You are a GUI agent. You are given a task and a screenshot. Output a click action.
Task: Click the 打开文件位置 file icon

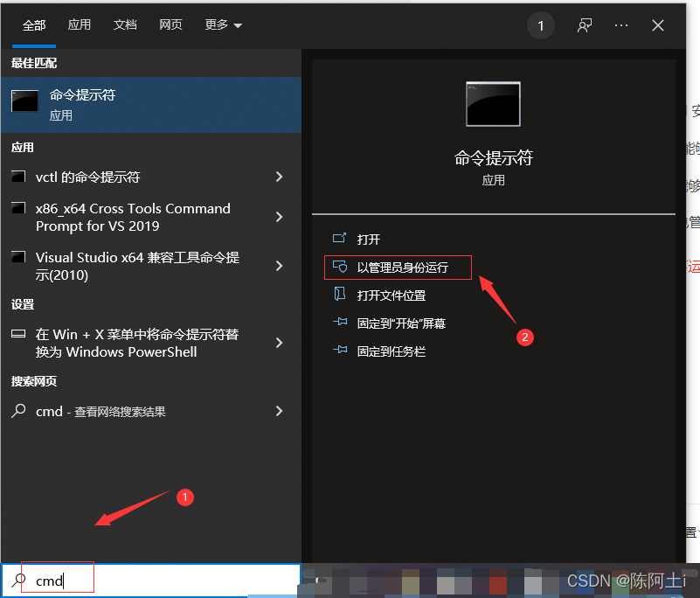coord(340,294)
